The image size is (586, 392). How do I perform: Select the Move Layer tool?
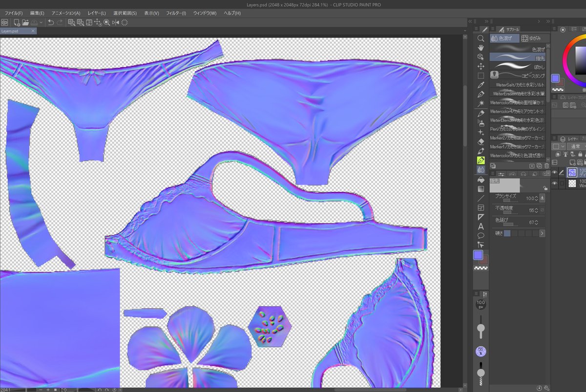481,66
